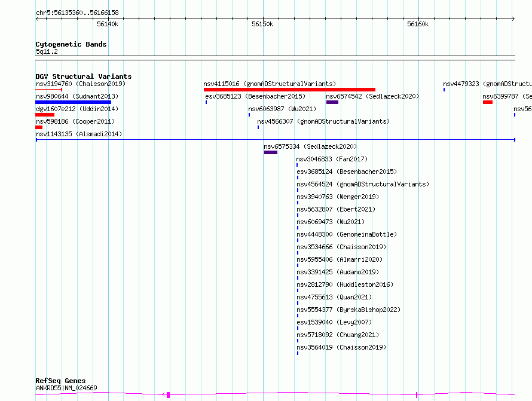532x401 pixels.
Task: Click the RefSeq Genes track title
Action: point(60,381)
